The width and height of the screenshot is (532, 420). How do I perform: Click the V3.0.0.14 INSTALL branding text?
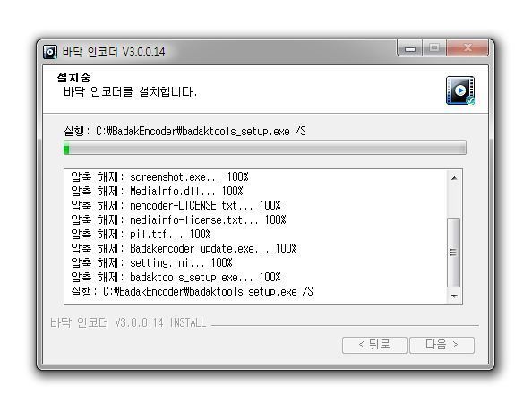click(128, 322)
